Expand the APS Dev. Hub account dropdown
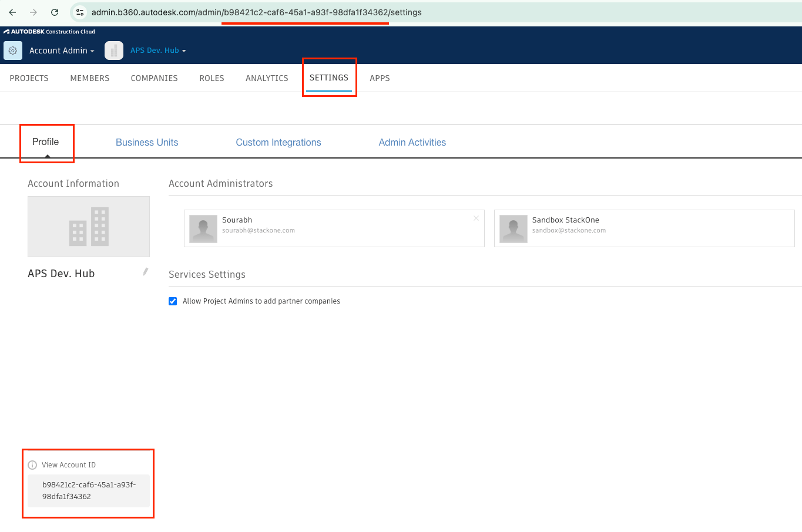802x532 pixels. click(158, 50)
